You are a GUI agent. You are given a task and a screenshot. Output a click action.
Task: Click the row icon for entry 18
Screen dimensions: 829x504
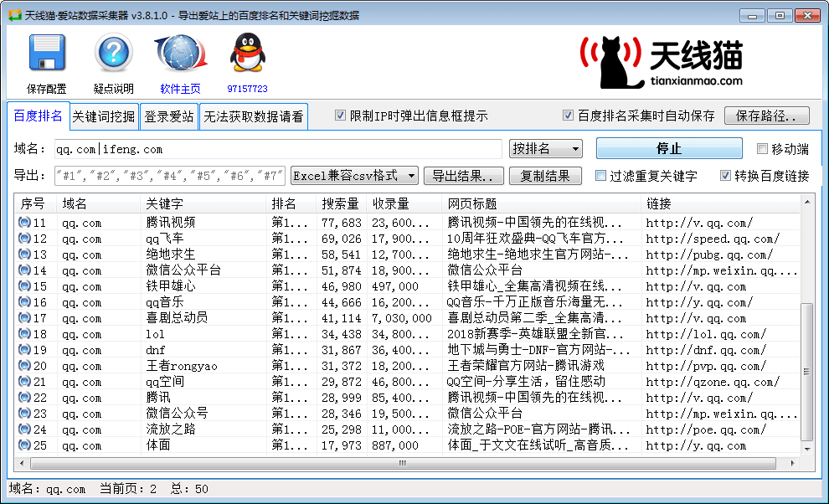click(x=24, y=334)
